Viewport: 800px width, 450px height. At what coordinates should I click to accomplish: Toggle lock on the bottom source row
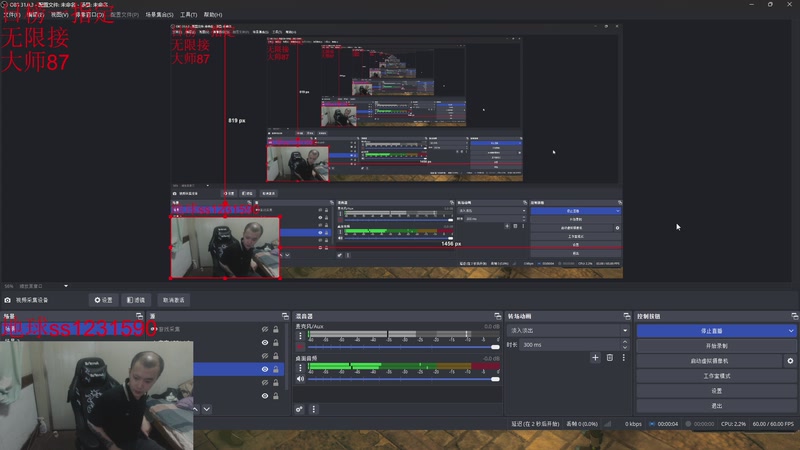pyautogui.click(x=276, y=396)
